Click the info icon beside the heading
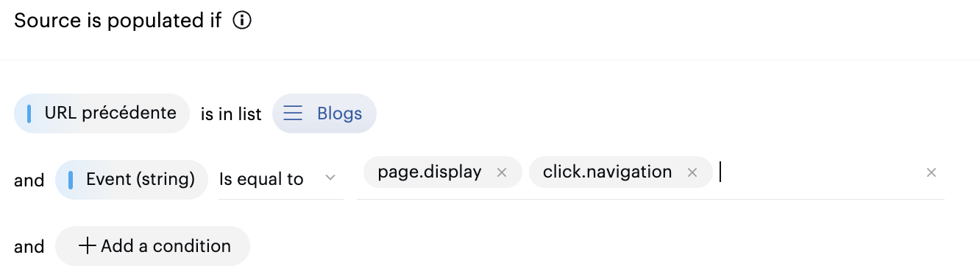 (x=242, y=21)
